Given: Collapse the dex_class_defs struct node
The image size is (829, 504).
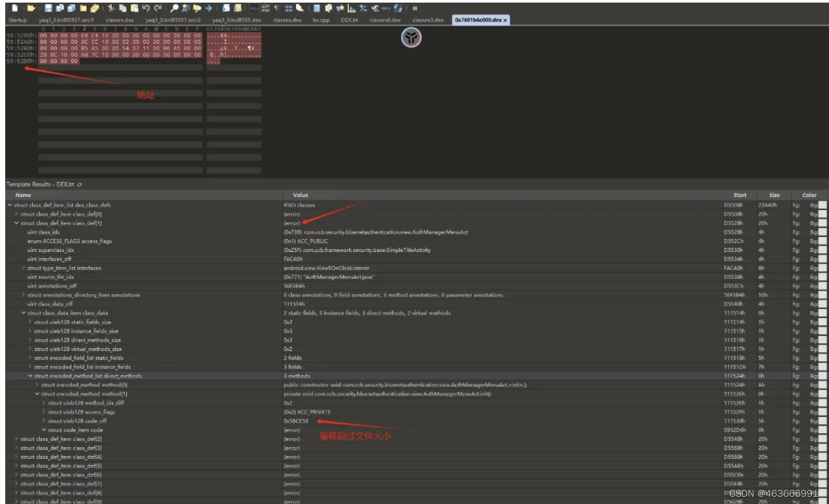Looking at the screenshot, I should (x=9, y=205).
